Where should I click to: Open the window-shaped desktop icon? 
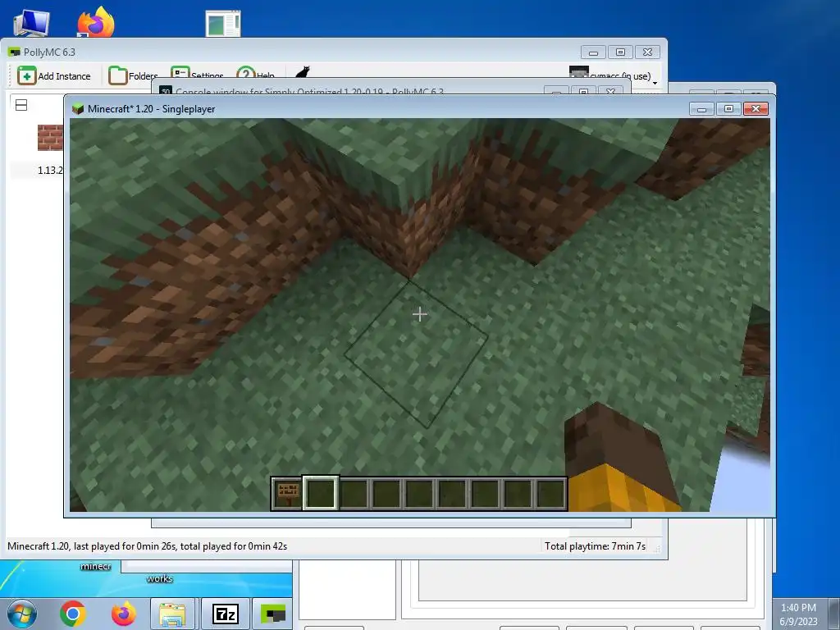tap(223, 24)
